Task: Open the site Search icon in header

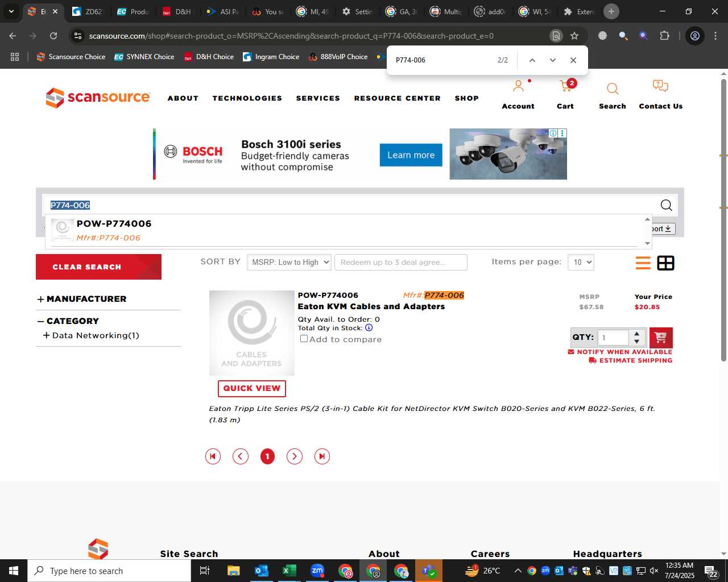Action: click(612, 89)
